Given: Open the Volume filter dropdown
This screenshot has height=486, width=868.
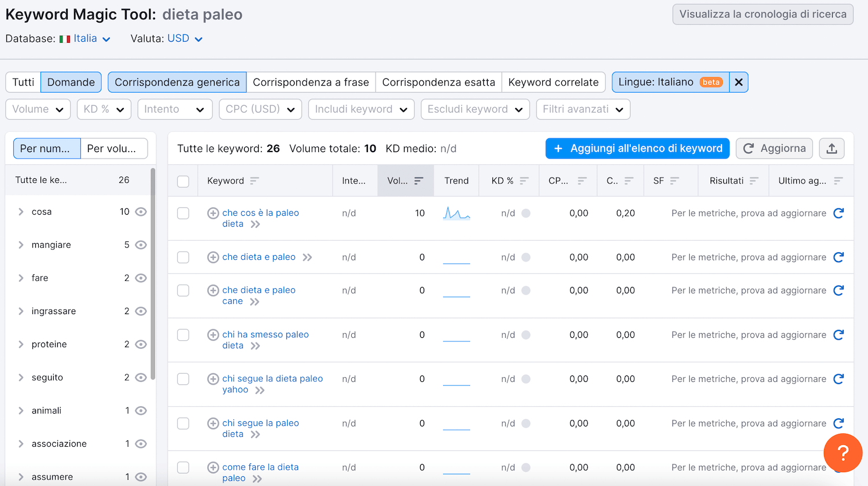Looking at the screenshot, I should (x=38, y=109).
